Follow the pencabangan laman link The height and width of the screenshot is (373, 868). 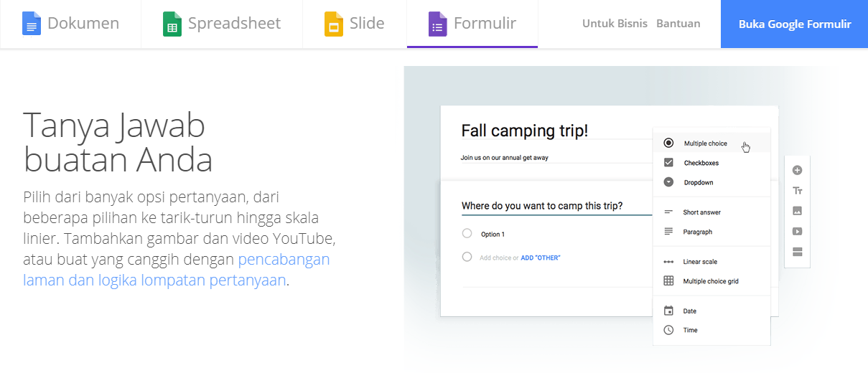point(284,259)
